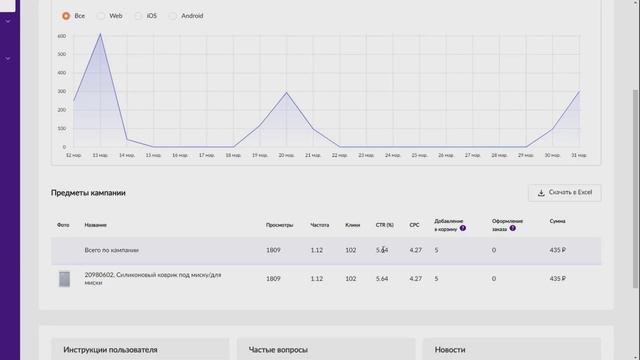Click the "Всего по кампании" summary row label

coord(111,250)
